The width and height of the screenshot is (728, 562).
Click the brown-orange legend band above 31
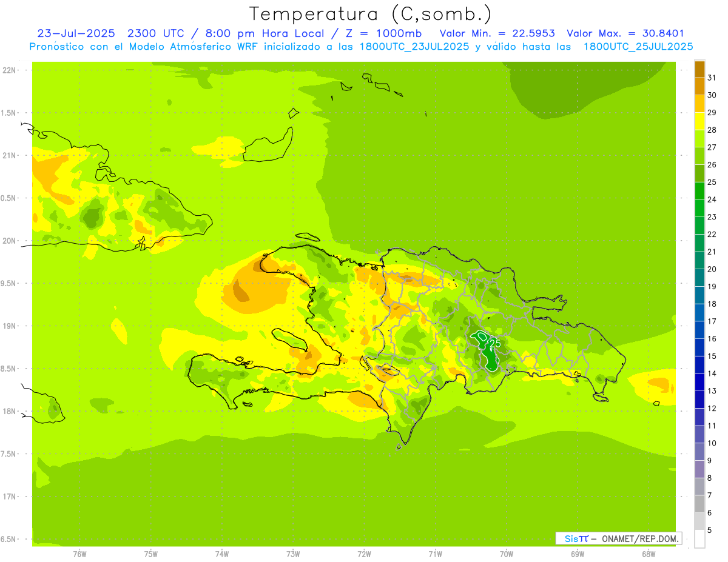(699, 69)
